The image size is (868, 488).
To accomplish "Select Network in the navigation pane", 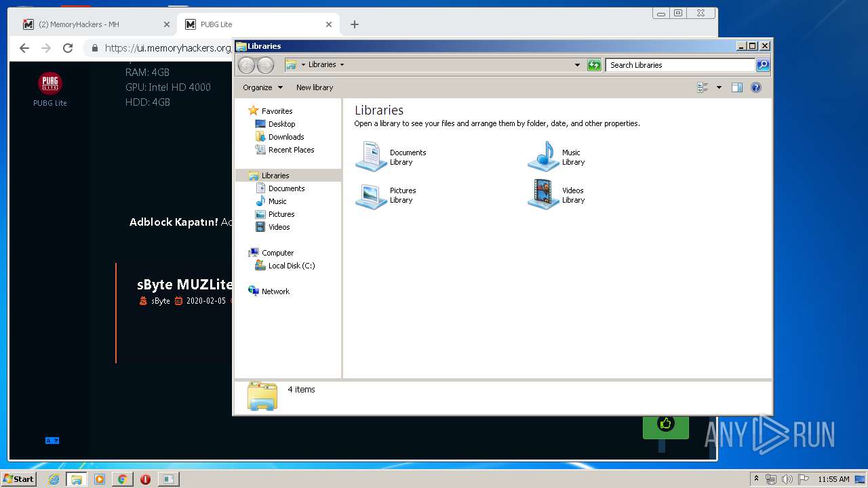I will point(275,291).
